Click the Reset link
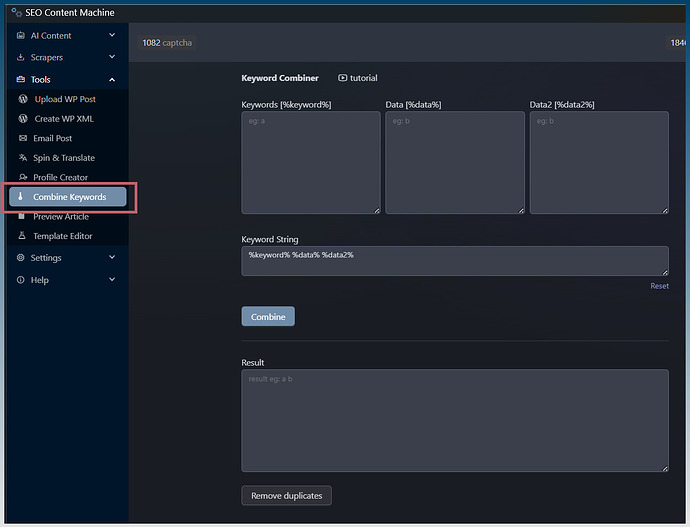 (659, 286)
